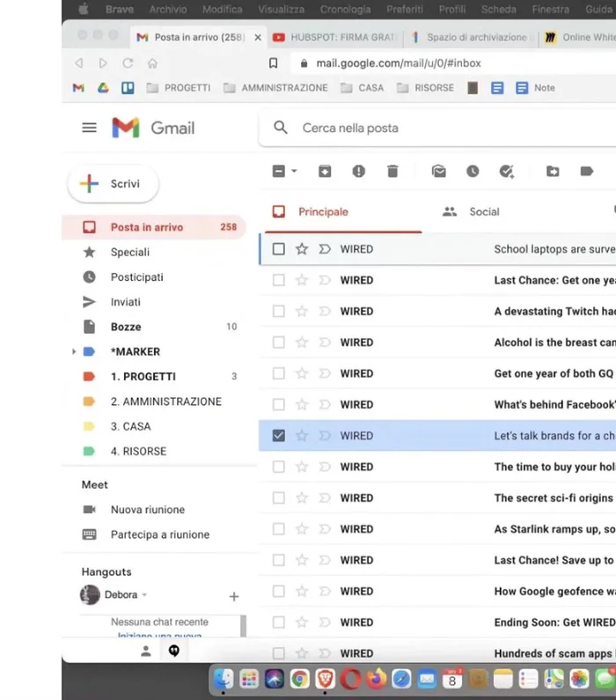This screenshot has height=700, width=616.
Task: Star the 'School laptops' WIRED email
Action: click(x=302, y=249)
